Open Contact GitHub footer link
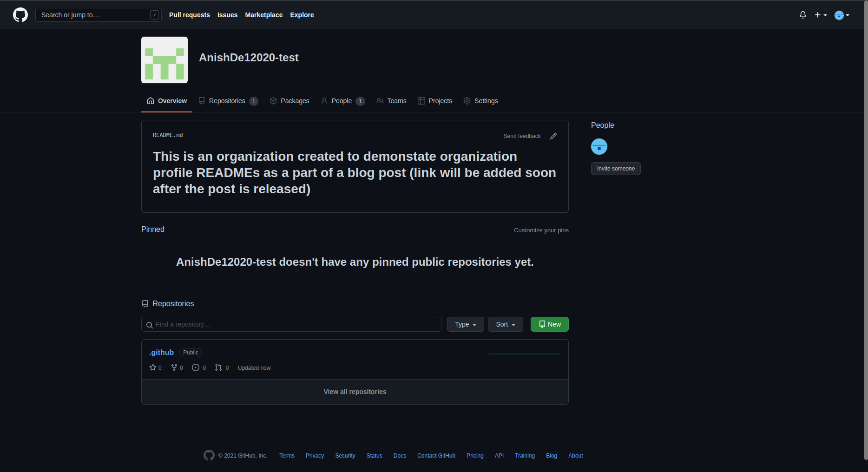 [x=436, y=456]
